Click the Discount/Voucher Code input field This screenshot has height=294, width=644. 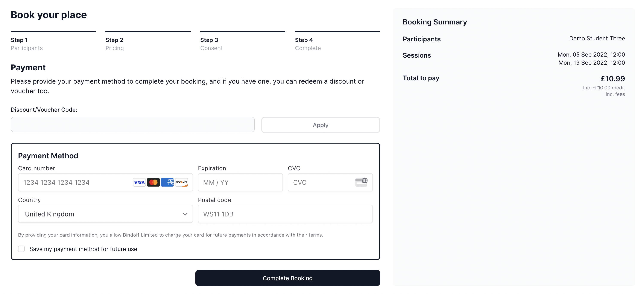point(133,124)
